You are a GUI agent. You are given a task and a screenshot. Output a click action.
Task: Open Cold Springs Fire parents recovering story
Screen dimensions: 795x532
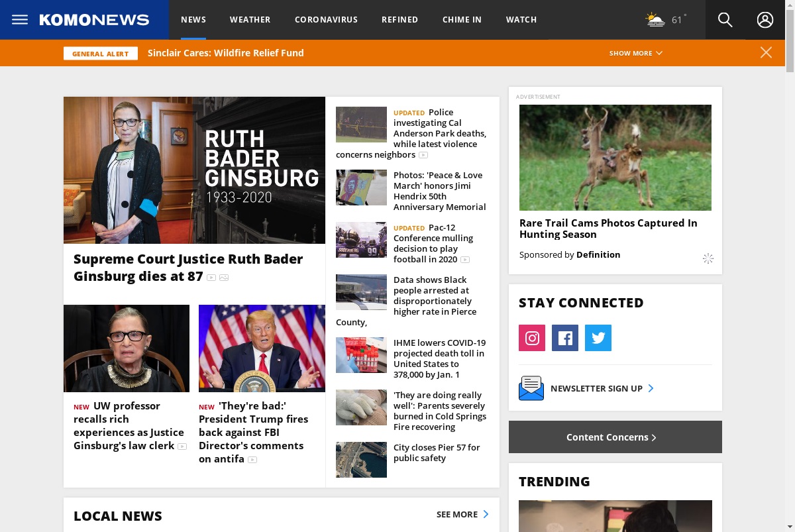click(x=440, y=411)
